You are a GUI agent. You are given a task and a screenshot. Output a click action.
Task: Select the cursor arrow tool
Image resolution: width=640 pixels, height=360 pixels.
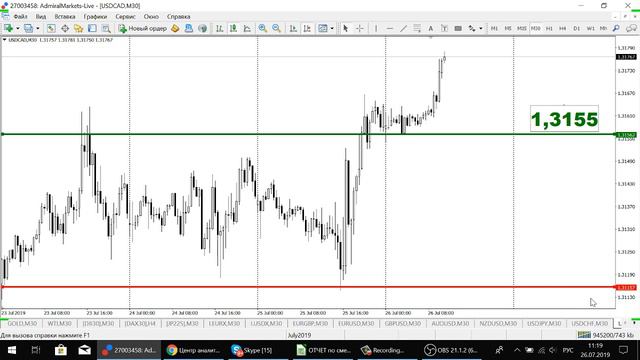(x=346, y=28)
